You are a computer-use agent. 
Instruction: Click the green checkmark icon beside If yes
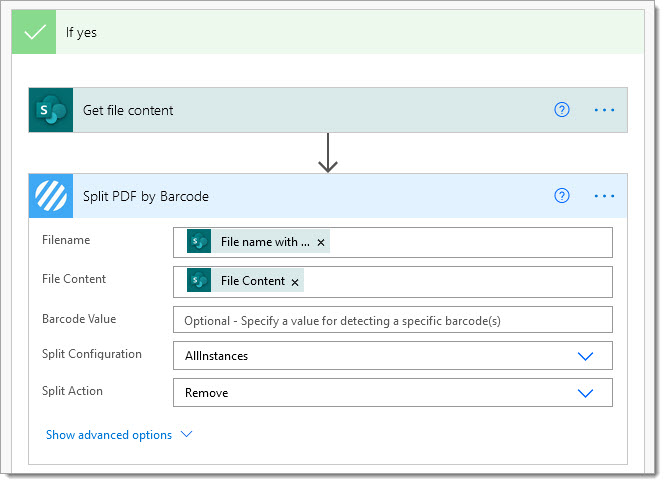34,32
